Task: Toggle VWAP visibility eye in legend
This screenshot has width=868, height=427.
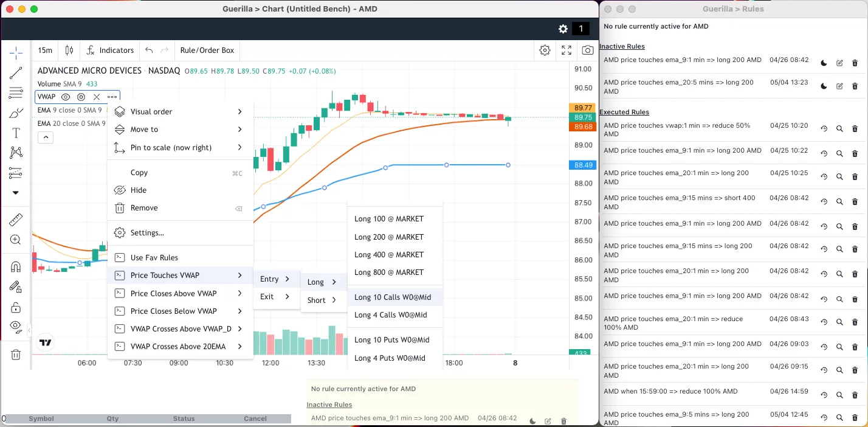Action: pyautogui.click(x=66, y=97)
